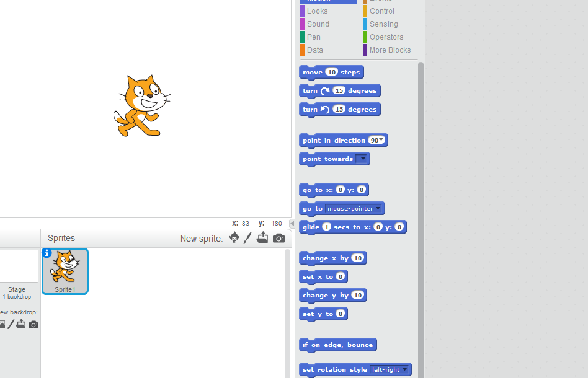Click clockwise arrow on turn block
Viewport: 588px width, 378px height.
coord(325,90)
